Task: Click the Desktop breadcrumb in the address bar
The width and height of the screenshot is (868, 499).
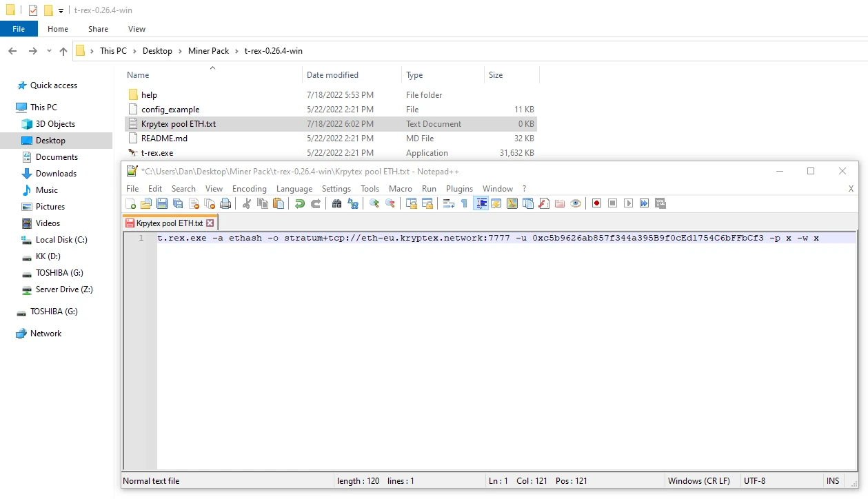Action: tap(157, 51)
